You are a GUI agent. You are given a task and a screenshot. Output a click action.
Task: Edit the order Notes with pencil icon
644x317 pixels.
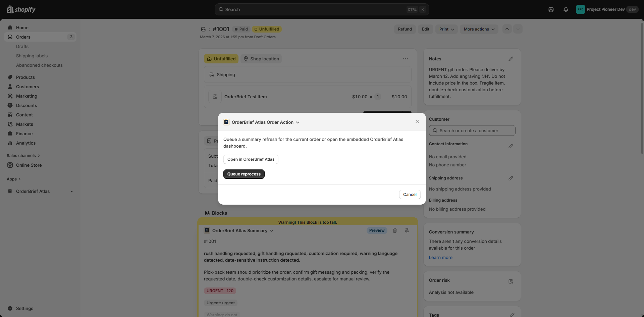(x=511, y=59)
